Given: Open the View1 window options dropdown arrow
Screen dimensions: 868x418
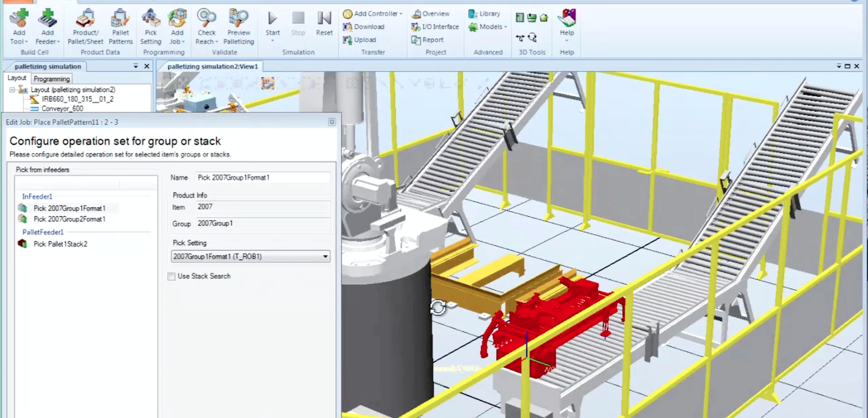Looking at the screenshot, I should (838, 66).
